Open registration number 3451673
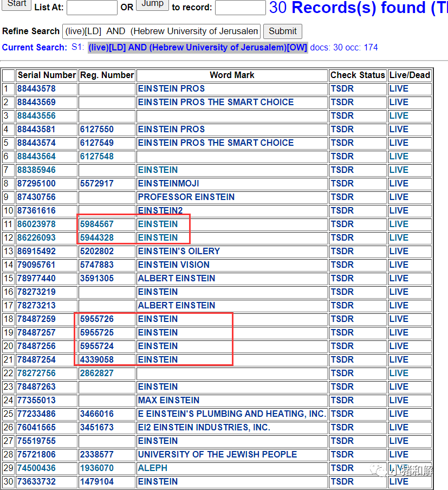This screenshot has width=448, height=490. click(97, 427)
